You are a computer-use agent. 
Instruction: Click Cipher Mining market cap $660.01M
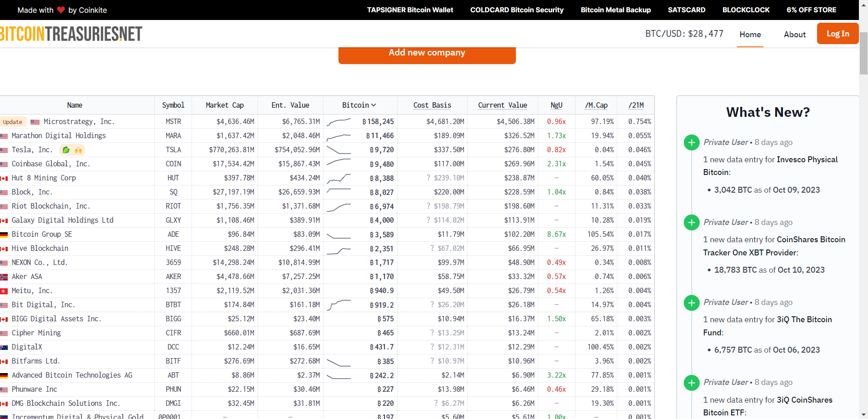click(239, 333)
